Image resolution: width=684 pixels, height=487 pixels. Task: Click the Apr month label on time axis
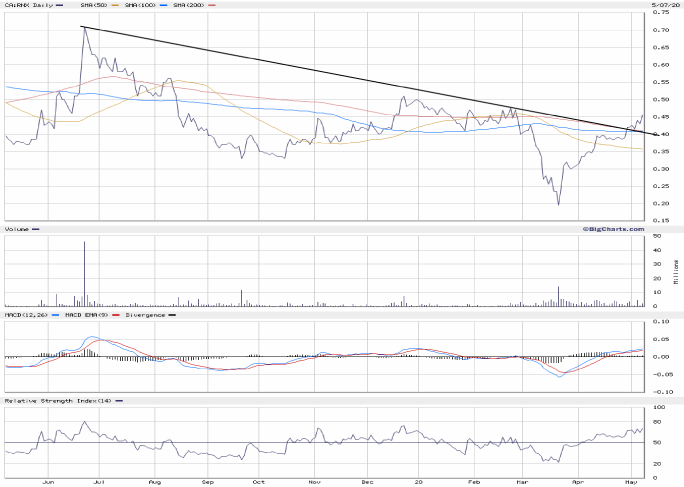coord(578,482)
